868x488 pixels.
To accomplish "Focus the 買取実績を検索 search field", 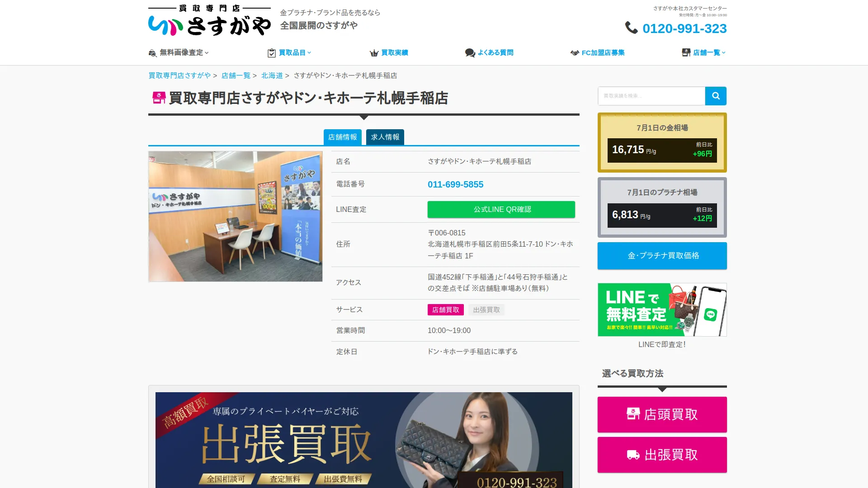I will point(651,96).
